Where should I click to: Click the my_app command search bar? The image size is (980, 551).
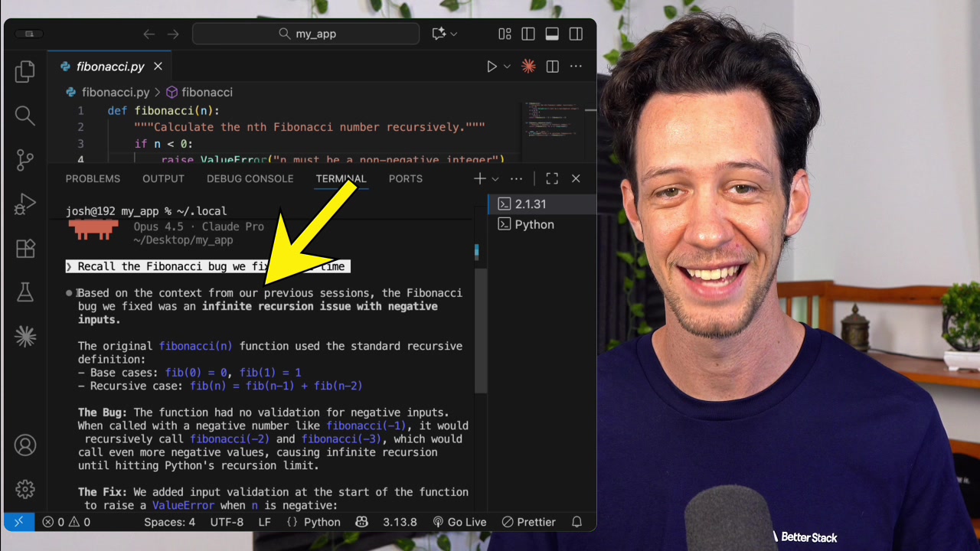coord(305,34)
